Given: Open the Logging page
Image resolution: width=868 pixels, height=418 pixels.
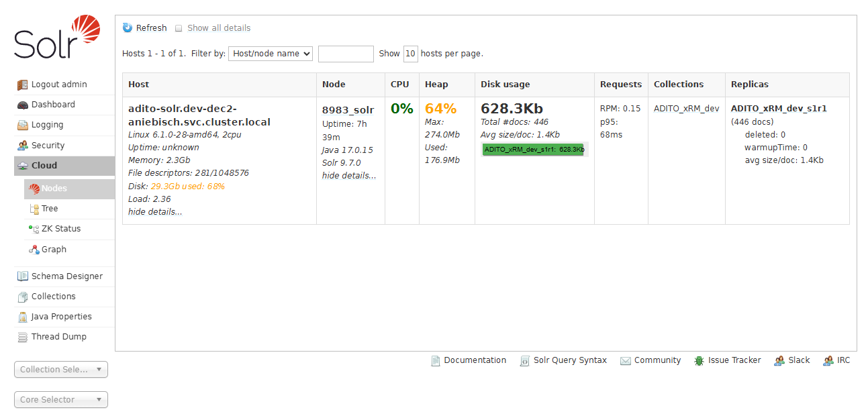Looking at the screenshot, I should (46, 125).
